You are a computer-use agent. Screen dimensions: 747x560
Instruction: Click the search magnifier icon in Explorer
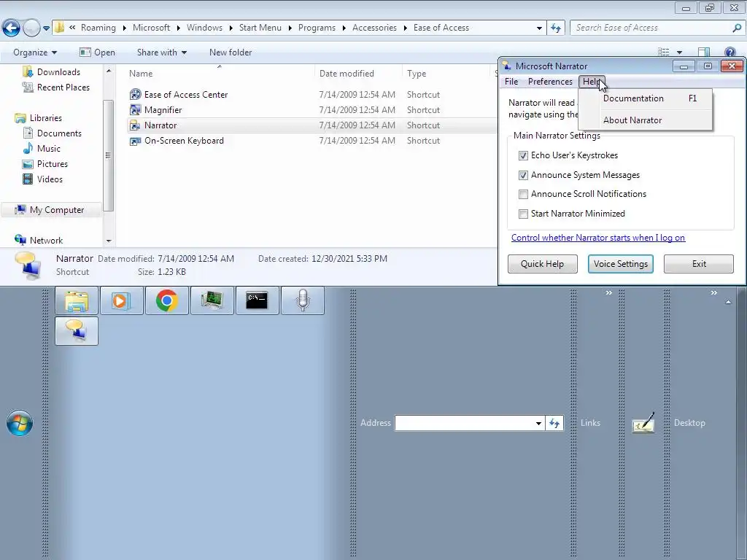[737, 28]
